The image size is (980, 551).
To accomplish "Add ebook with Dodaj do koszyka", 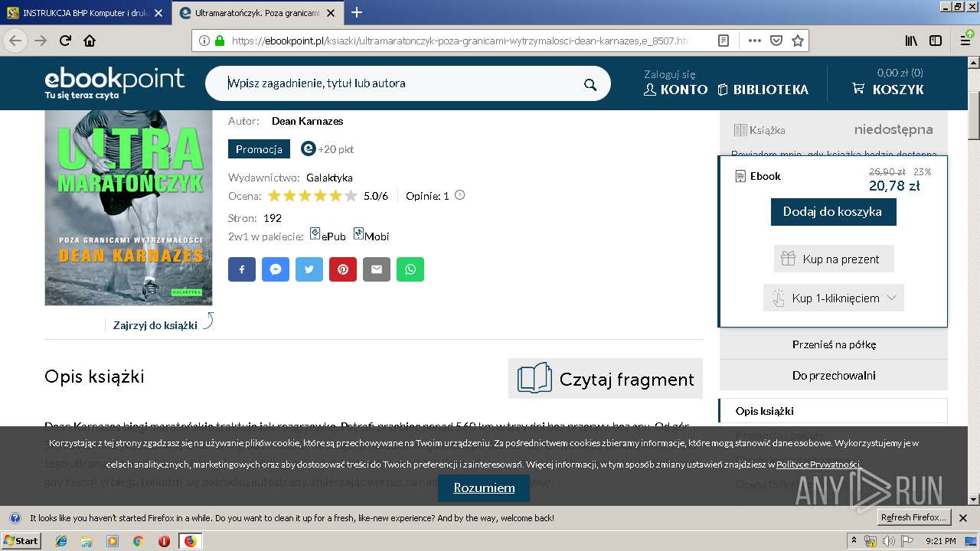I will pyautogui.click(x=833, y=211).
